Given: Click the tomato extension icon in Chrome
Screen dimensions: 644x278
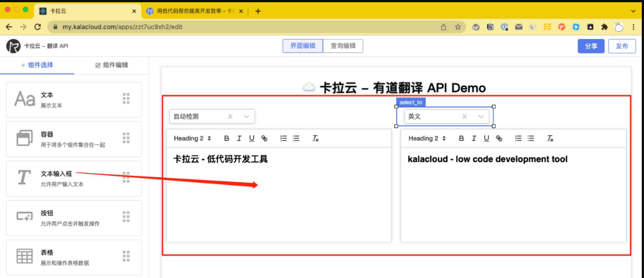Looking at the screenshot, I should [x=476, y=27].
